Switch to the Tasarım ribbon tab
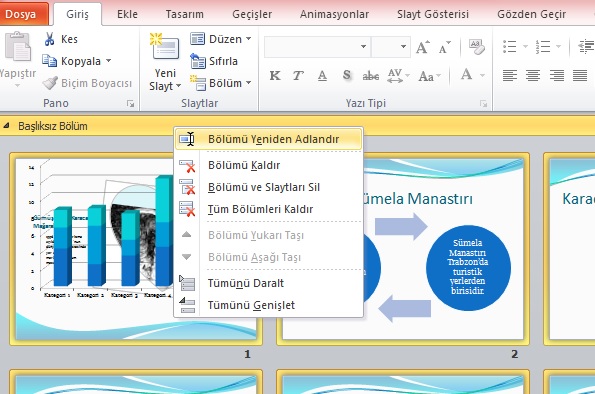595x394 pixels. pos(184,14)
